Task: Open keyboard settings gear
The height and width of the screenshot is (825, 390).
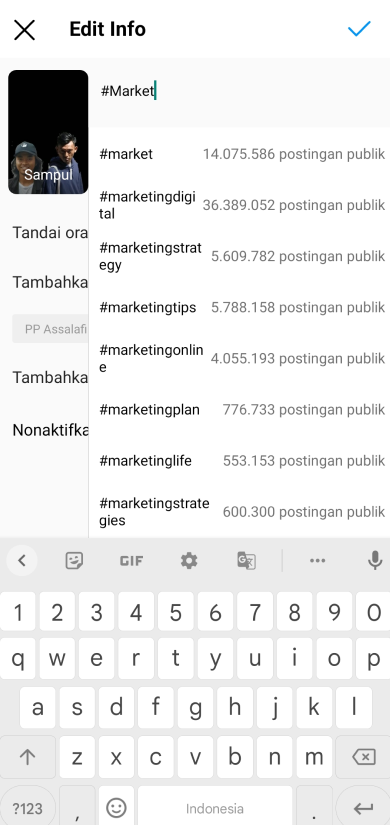Action: point(189,561)
